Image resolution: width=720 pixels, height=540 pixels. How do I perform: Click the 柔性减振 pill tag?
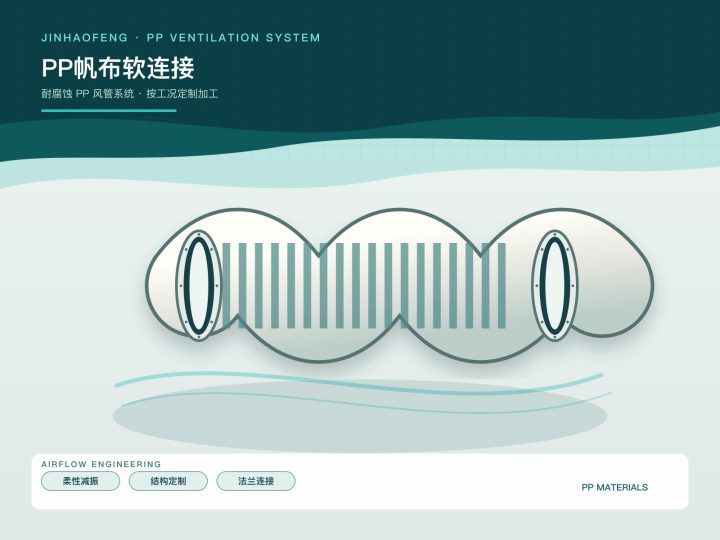click(x=80, y=481)
